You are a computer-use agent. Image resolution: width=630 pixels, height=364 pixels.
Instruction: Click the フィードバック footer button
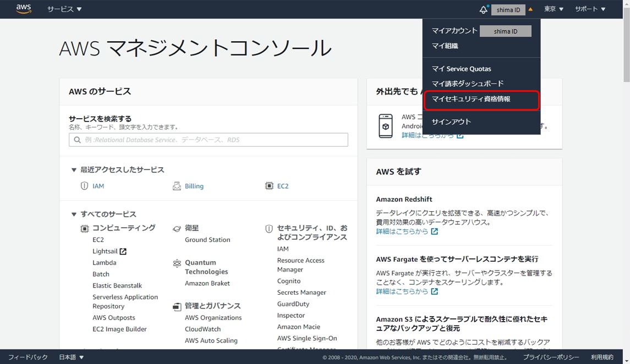pyautogui.click(x=28, y=357)
